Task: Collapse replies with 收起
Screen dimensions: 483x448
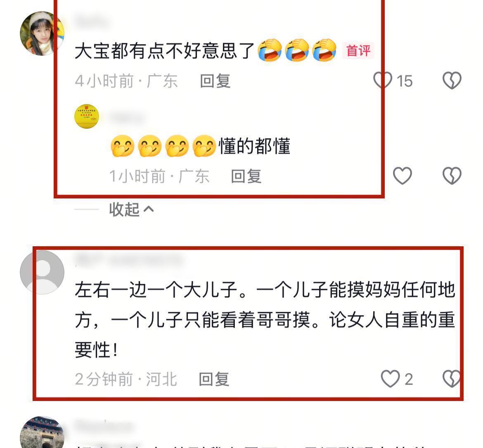Action: click(x=124, y=210)
